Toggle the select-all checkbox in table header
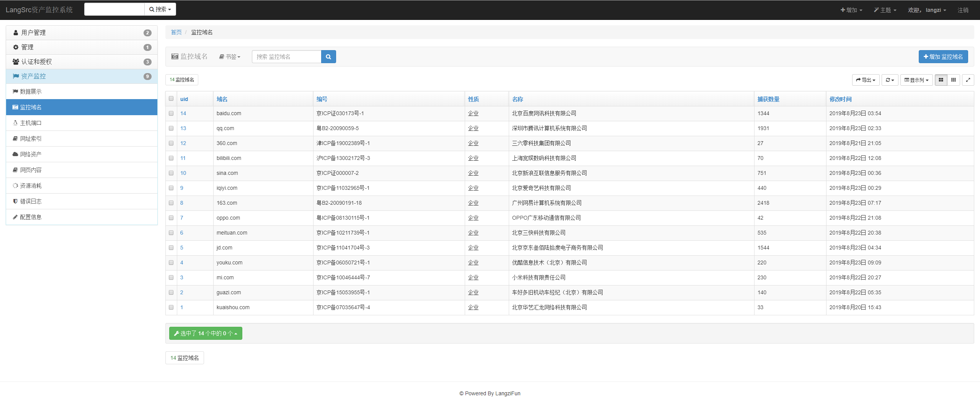The height and width of the screenshot is (419, 980). click(171, 99)
